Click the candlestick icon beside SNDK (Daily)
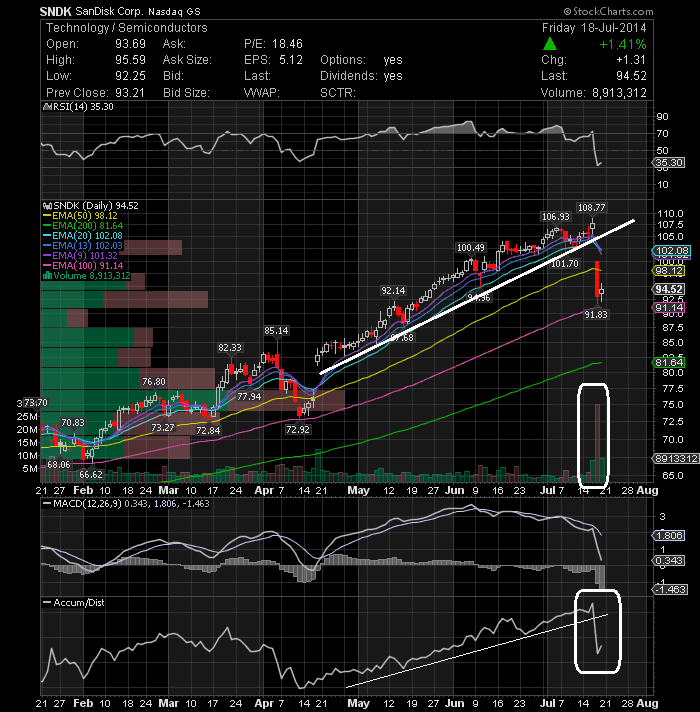 [x=47, y=206]
